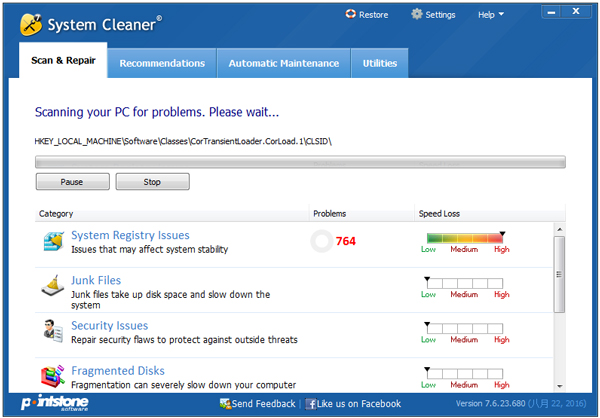Click the System Registry Issues icon
The height and width of the screenshot is (418, 600).
pyautogui.click(x=54, y=242)
